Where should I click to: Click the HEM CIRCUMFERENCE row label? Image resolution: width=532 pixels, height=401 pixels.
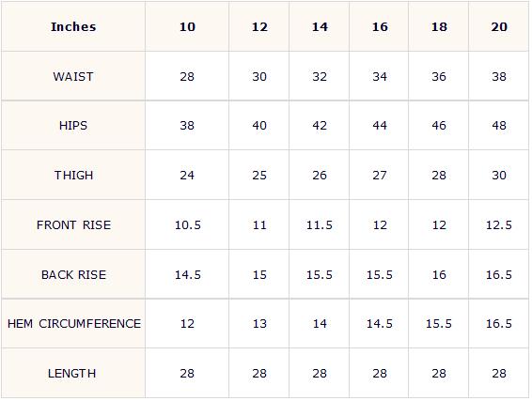(x=73, y=324)
